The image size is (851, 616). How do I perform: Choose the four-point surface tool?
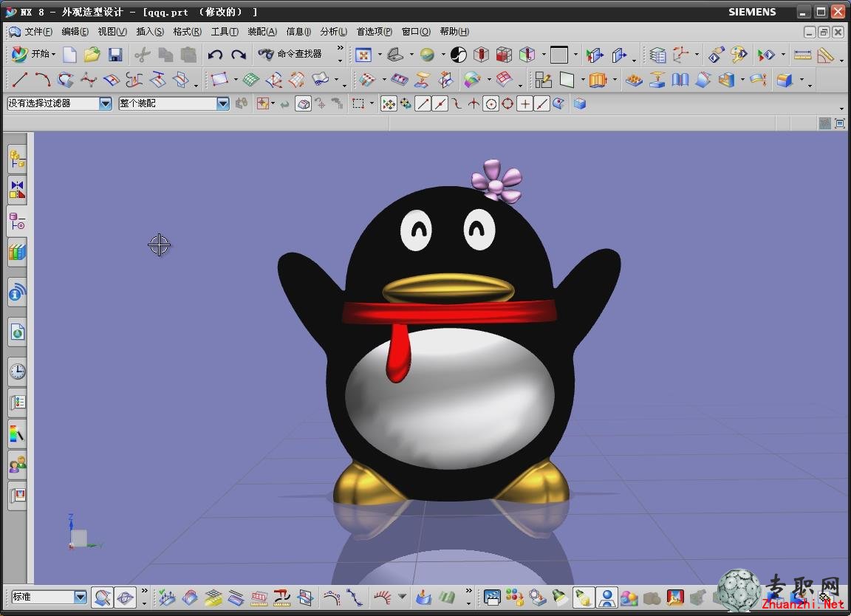[219, 80]
